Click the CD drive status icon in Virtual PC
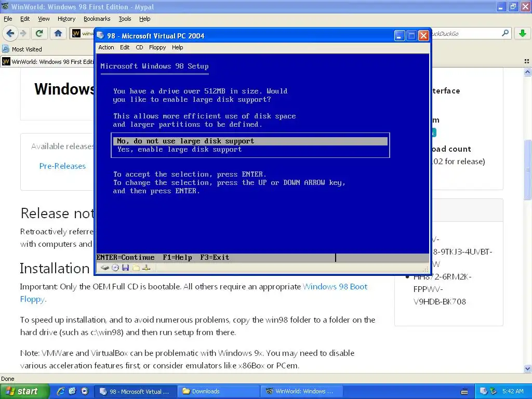532x399 pixels. click(115, 268)
